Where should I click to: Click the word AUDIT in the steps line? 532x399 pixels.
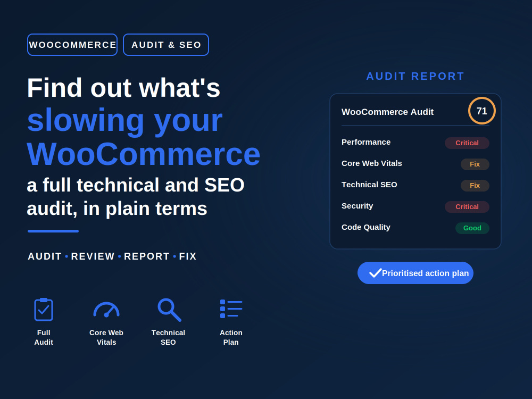click(45, 256)
